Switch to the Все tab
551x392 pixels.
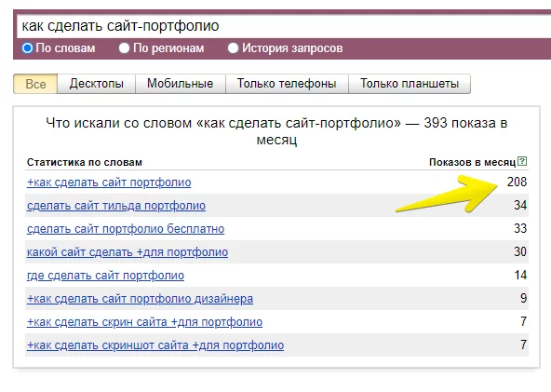coord(35,84)
